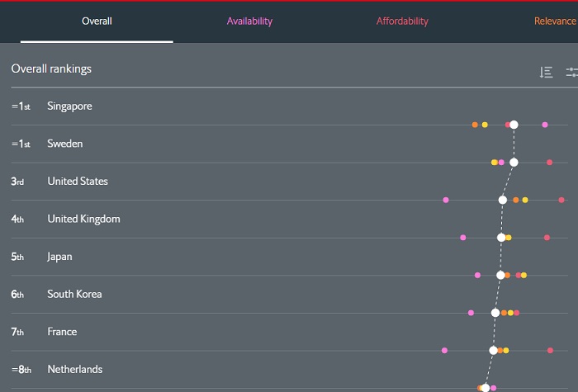Click the South Korea country name
This screenshot has width=578, height=392.
point(74,294)
